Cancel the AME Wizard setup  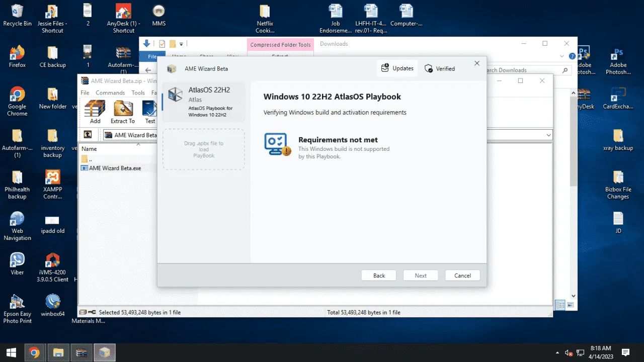click(x=462, y=276)
